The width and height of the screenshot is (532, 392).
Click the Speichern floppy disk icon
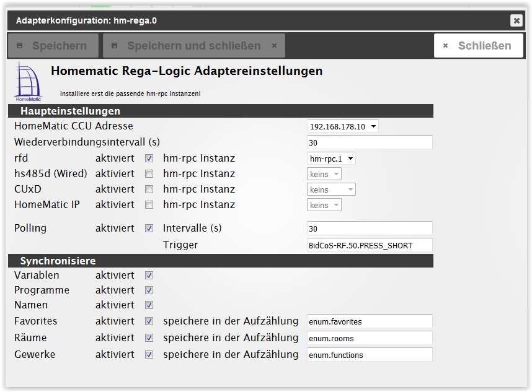point(19,46)
